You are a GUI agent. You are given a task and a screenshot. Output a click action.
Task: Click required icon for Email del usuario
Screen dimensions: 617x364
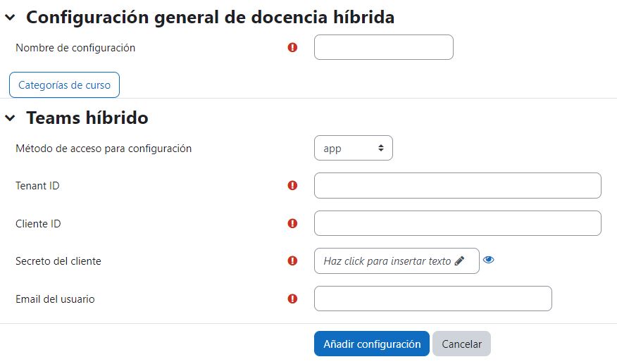pyautogui.click(x=292, y=299)
